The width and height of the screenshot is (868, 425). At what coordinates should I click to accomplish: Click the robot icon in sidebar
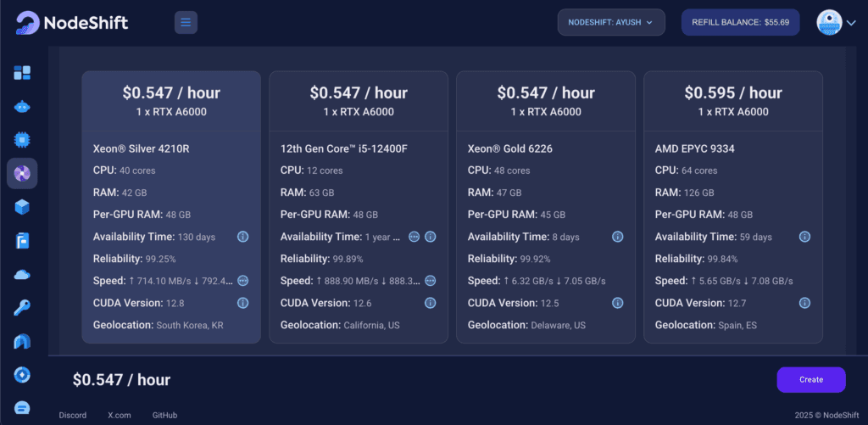pos(22,107)
